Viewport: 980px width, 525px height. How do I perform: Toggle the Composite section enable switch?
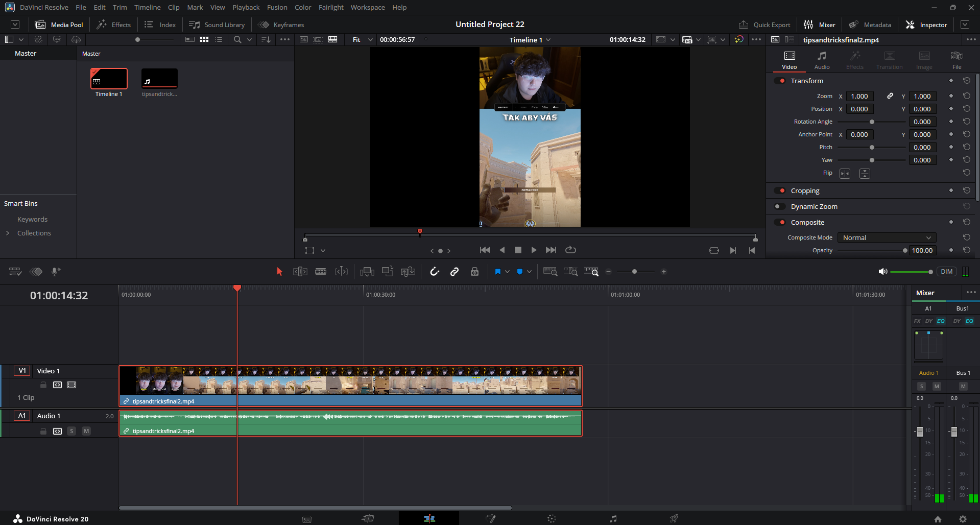coord(780,222)
